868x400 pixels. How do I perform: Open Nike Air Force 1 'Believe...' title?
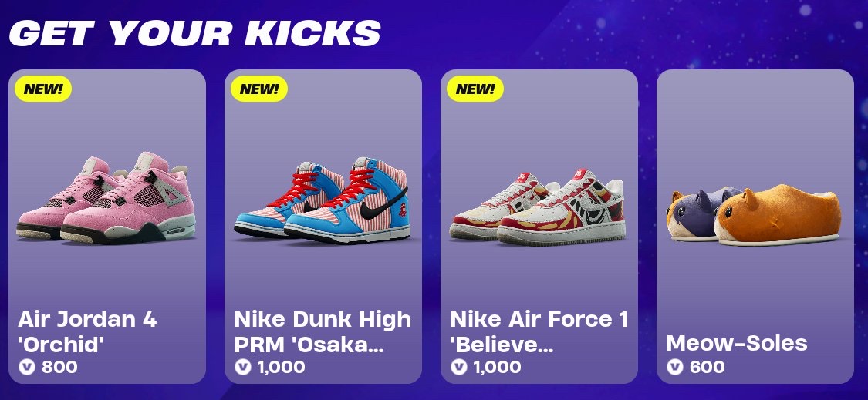click(539, 332)
